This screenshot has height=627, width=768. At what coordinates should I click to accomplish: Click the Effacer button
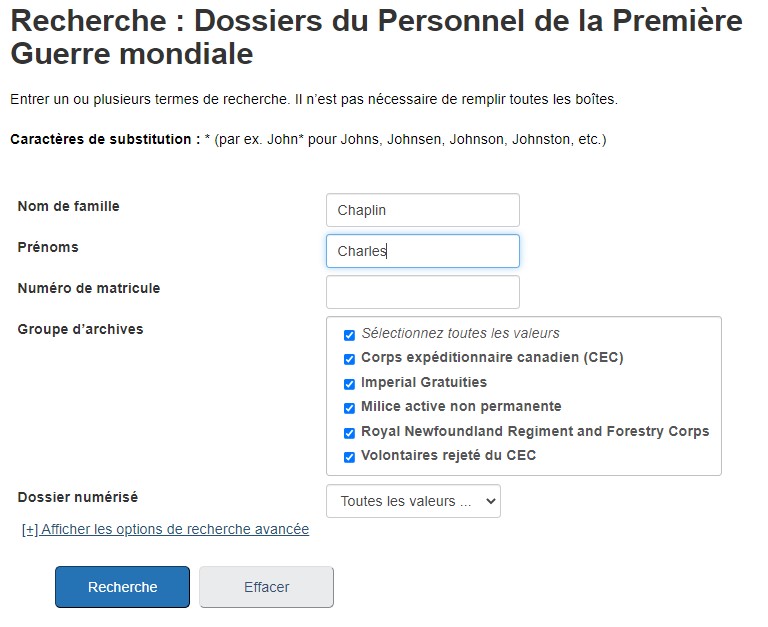[266, 587]
